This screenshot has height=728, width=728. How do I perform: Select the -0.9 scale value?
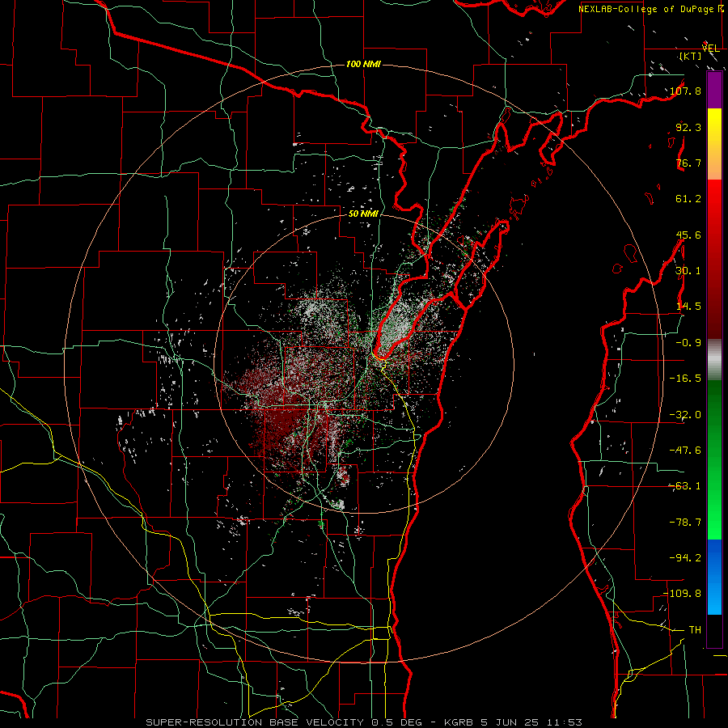click(688, 343)
